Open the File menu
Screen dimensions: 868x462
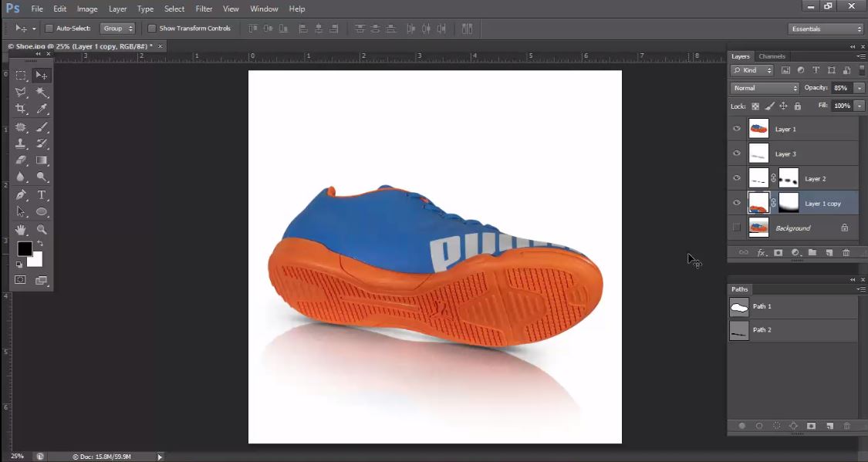click(37, 8)
